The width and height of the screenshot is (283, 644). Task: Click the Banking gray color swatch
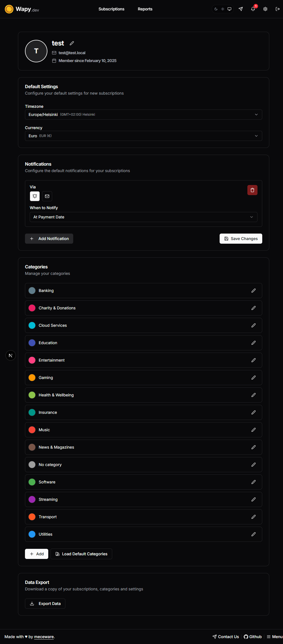[x=32, y=291]
